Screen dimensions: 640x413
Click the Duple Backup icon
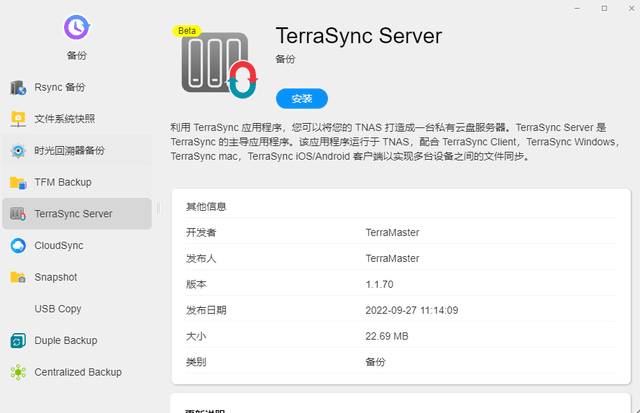[x=18, y=340]
